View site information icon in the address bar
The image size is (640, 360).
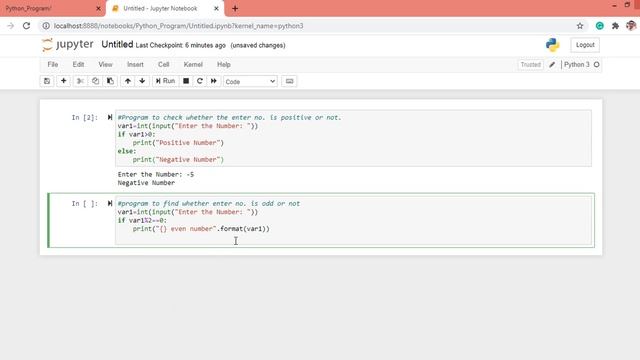pos(46,26)
